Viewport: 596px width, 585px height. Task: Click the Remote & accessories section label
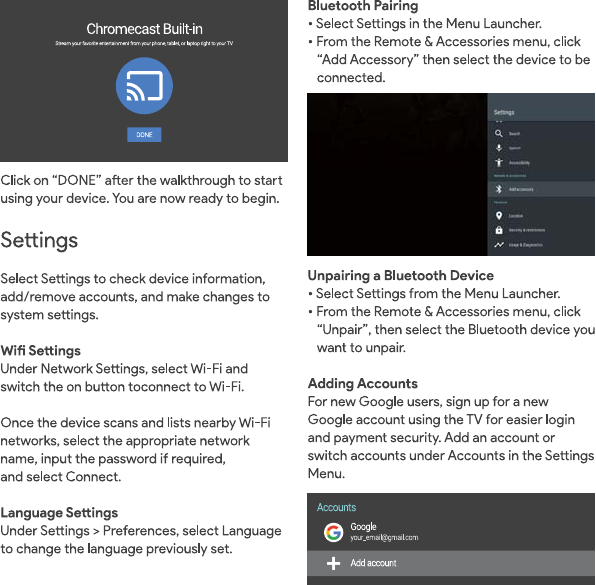coord(510,176)
